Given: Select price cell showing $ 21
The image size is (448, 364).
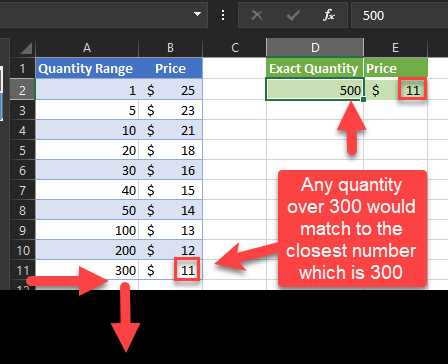Looking at the screenshot, I should (170, 130).
